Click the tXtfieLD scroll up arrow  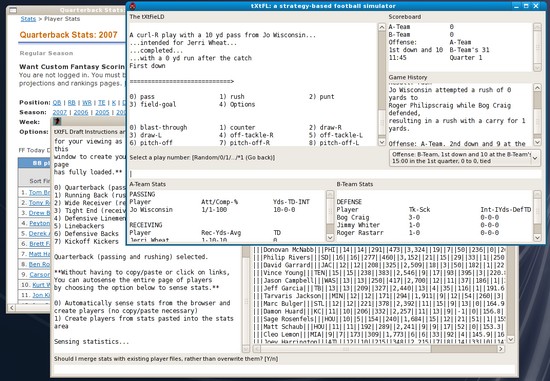(x=382, y=27)
